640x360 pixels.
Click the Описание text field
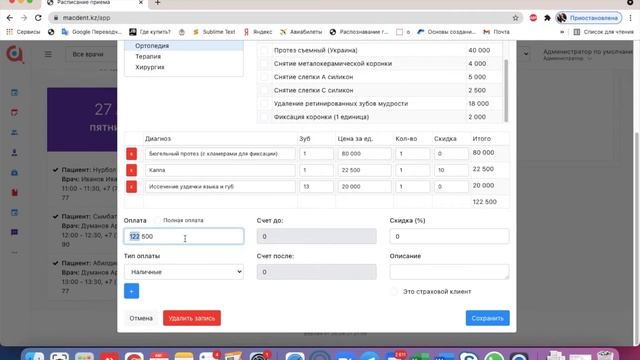pos(449,272)
